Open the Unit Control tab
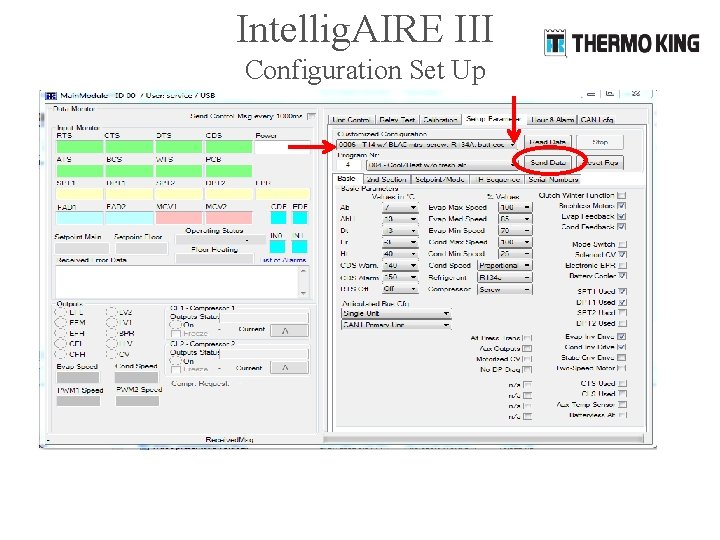720x540 pixels. pyautogui.click(x=351, y=119)
